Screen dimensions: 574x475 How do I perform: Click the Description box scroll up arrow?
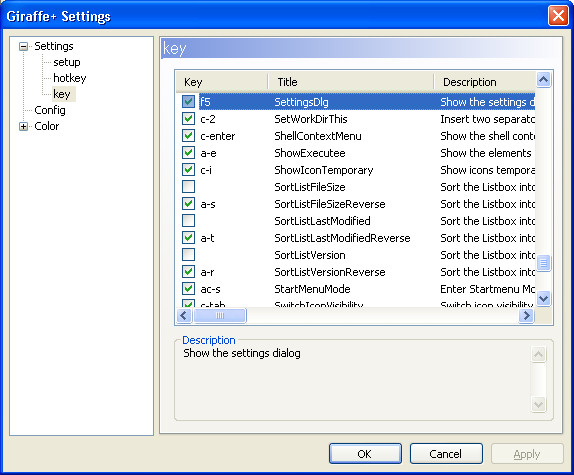tap(538, 354)
